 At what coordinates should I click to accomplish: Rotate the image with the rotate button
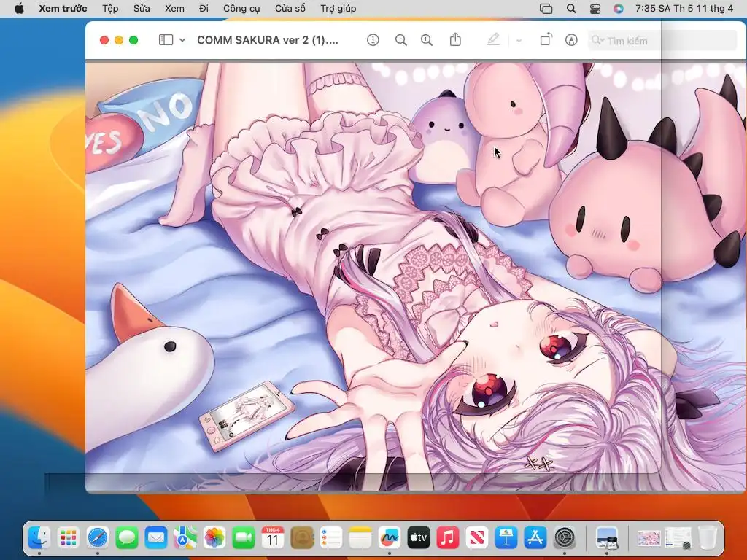546,39
